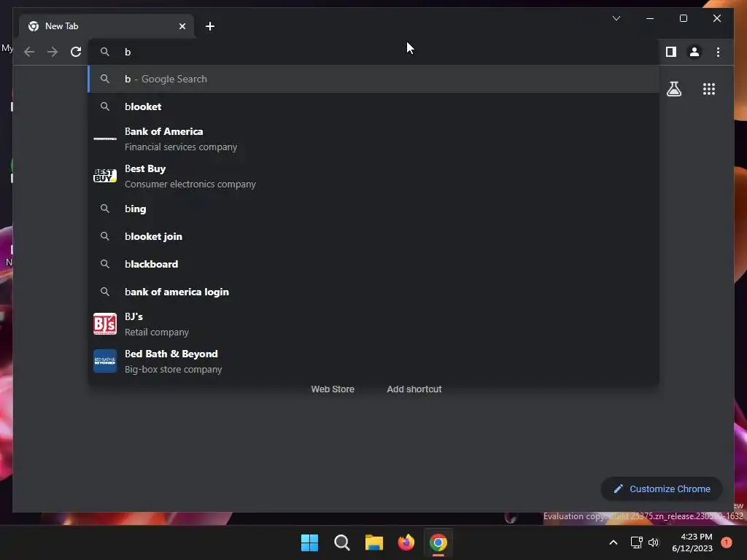Open tab search dropdown chevron
Screen dimensions: 747x560
(616, 18)
